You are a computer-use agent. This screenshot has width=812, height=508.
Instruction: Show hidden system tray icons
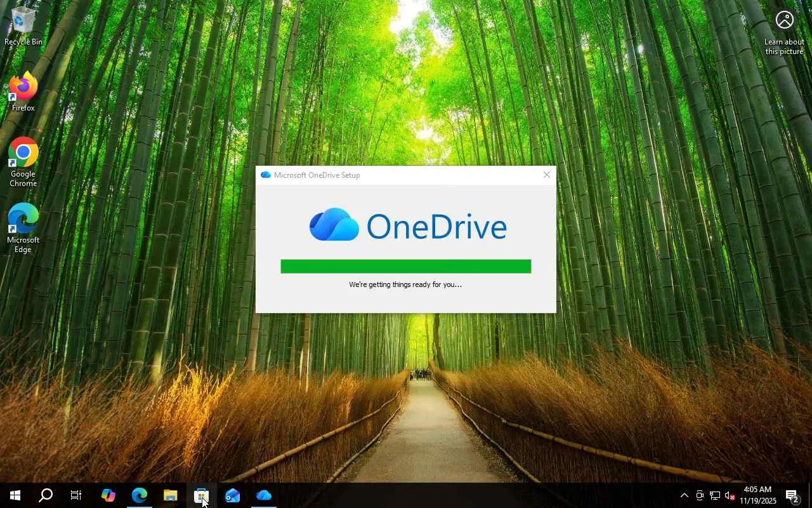click(x=684, y=495)
